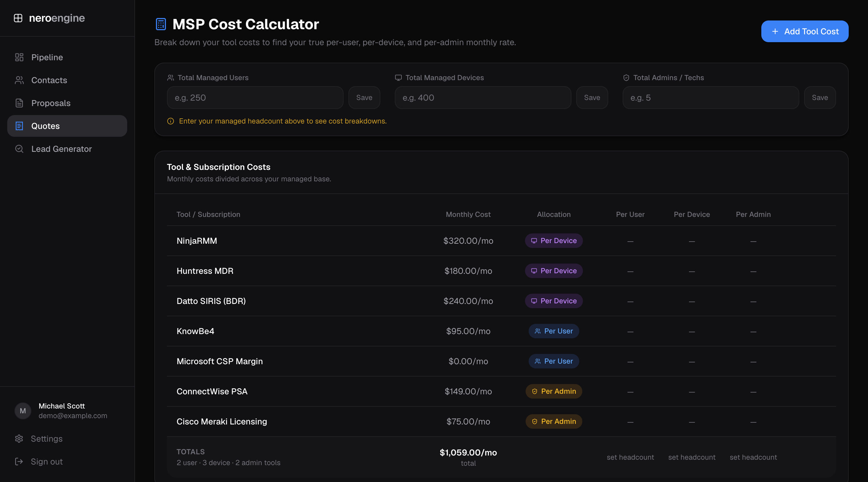The image size is (868, 482).
Task: Click the $240.00/mo monthly cost
Action: point(468,301)
